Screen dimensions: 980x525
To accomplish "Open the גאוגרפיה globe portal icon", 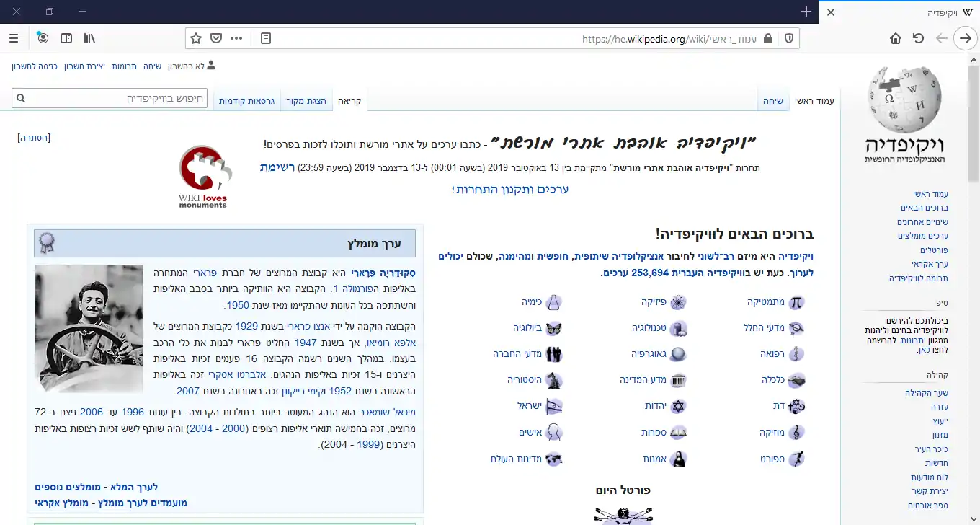I will pyautogui.click(x=678, y=354).
